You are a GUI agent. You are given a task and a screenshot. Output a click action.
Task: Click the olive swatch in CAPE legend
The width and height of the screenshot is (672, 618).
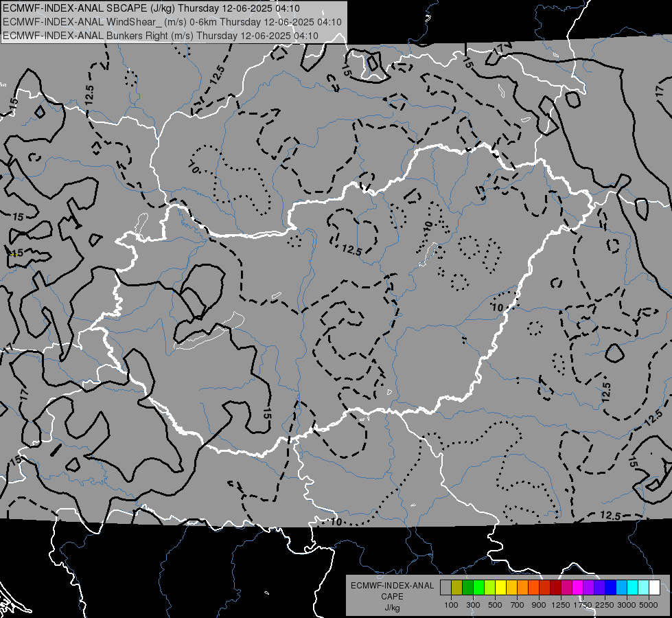click(456, 588)
